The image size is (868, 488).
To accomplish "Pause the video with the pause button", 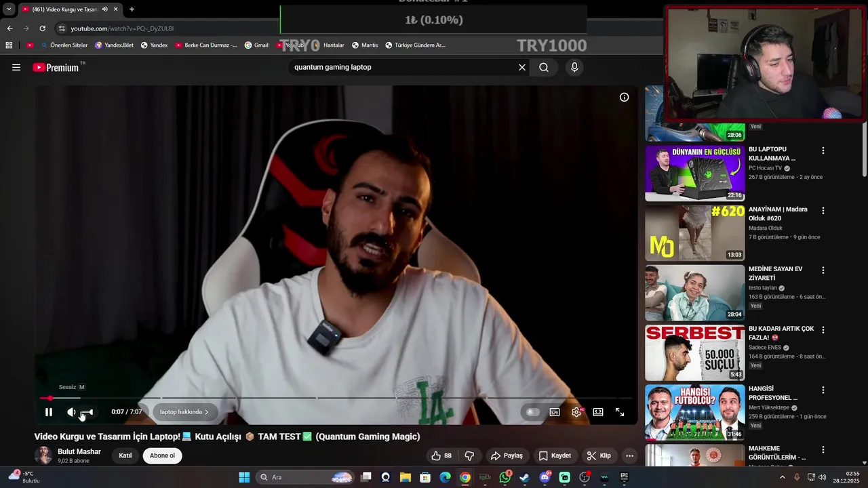I will pyautogui.click(x=49, y=412).
